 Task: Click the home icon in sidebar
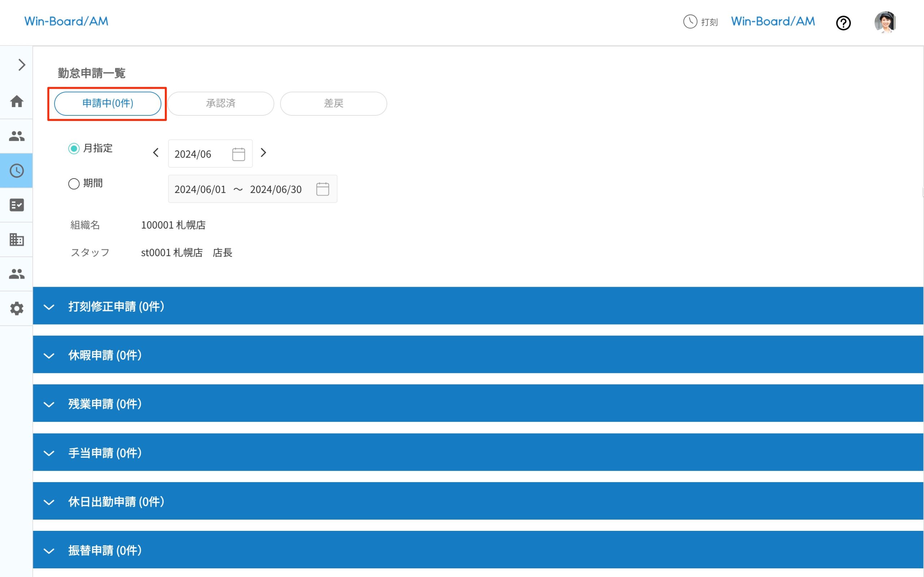[16, 101]
